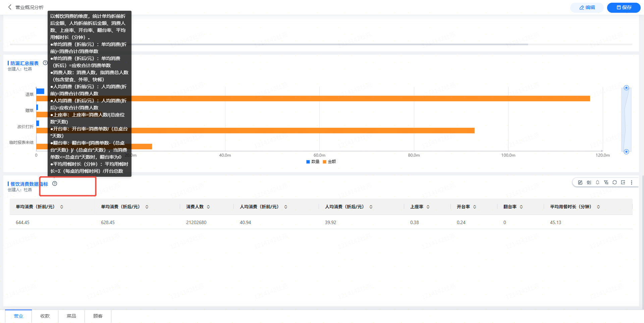Image resolution: width=644 pixels, height=323 pixels.
Task: Click the cell value 628.45
Action: tap(108, 222)
